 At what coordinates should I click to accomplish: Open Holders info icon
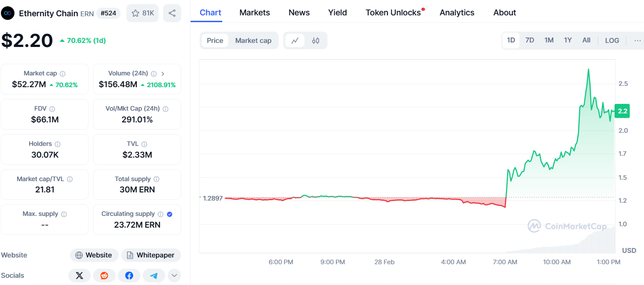[57, 144]
